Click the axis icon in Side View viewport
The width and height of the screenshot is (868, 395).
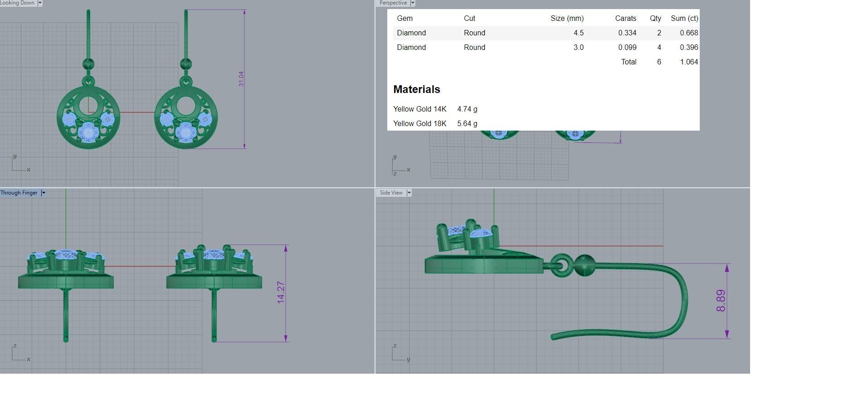coord(401,353)
